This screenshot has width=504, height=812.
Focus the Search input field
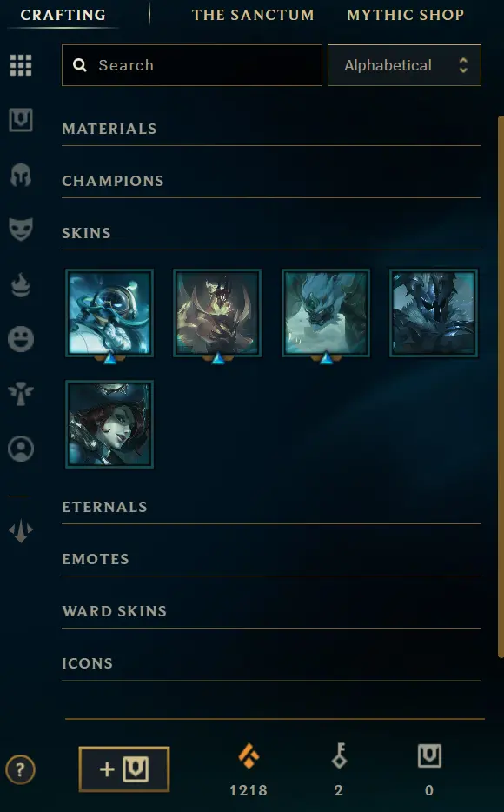point(192,65)
